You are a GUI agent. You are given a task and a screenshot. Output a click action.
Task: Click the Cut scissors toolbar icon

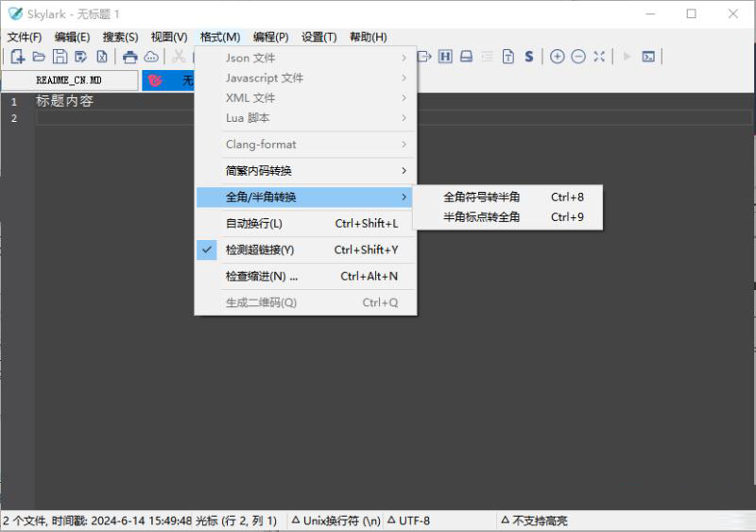point(179,57)
